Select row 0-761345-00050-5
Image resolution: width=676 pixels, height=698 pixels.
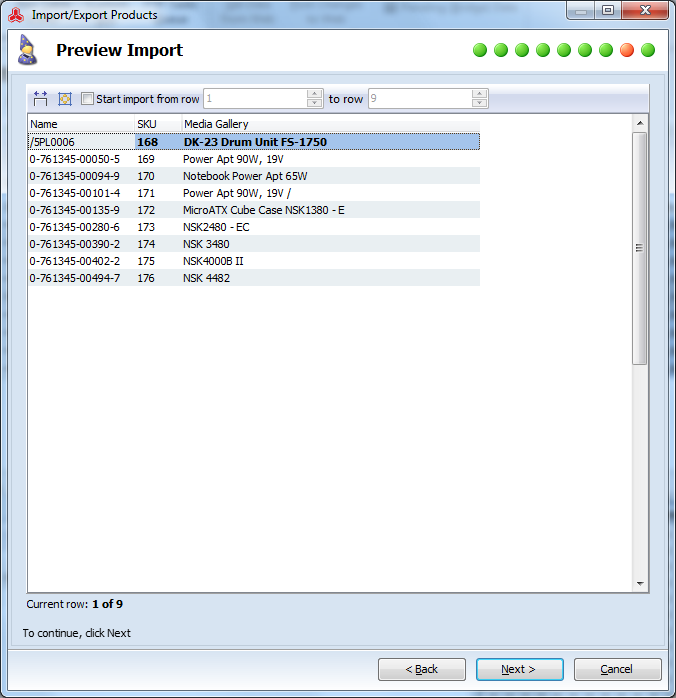pos(254,159)
